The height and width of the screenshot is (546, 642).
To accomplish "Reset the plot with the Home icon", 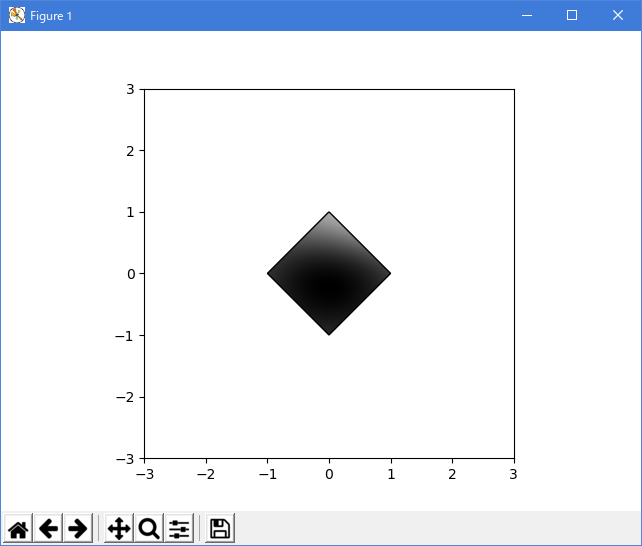I will pyautogui.click(x=18, y=528).
